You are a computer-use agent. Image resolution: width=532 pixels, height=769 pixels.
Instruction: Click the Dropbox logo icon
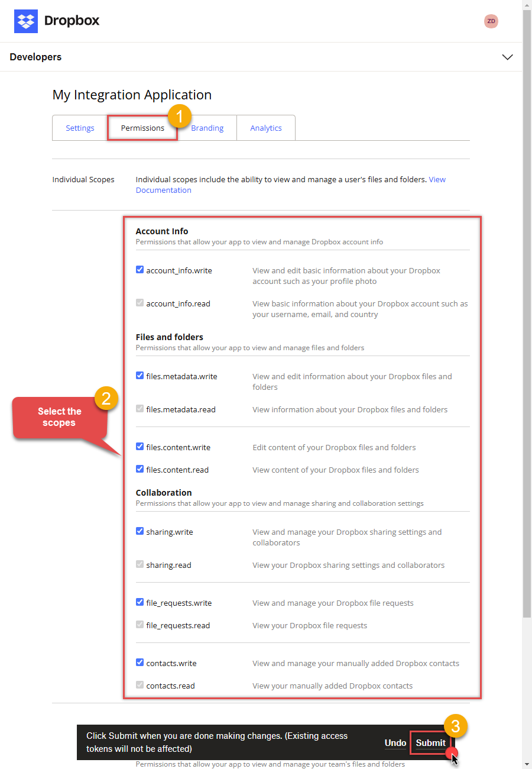26,21
